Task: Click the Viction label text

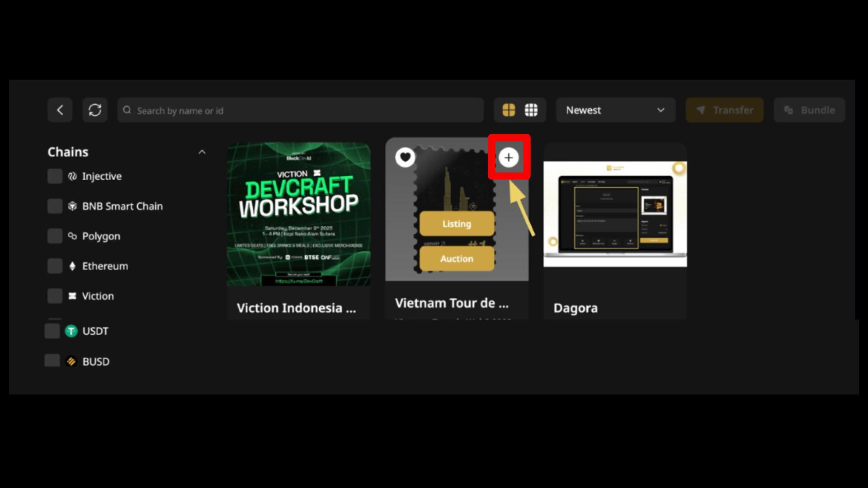Action: pyautogui.click(x=98, y=296)
